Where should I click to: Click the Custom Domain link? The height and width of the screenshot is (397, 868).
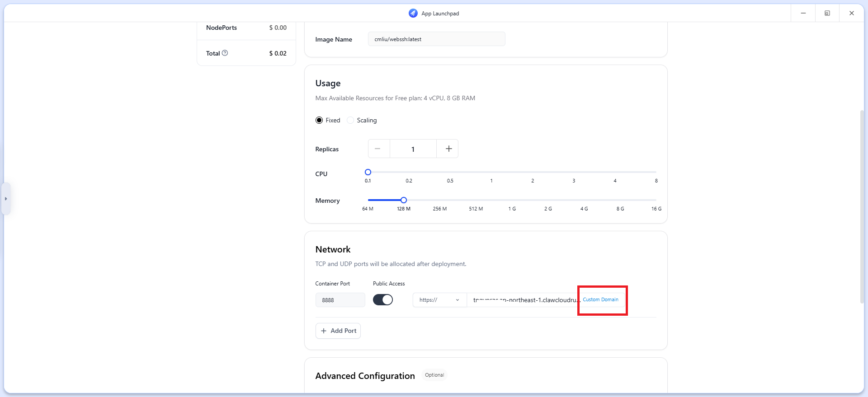point(600,299)
